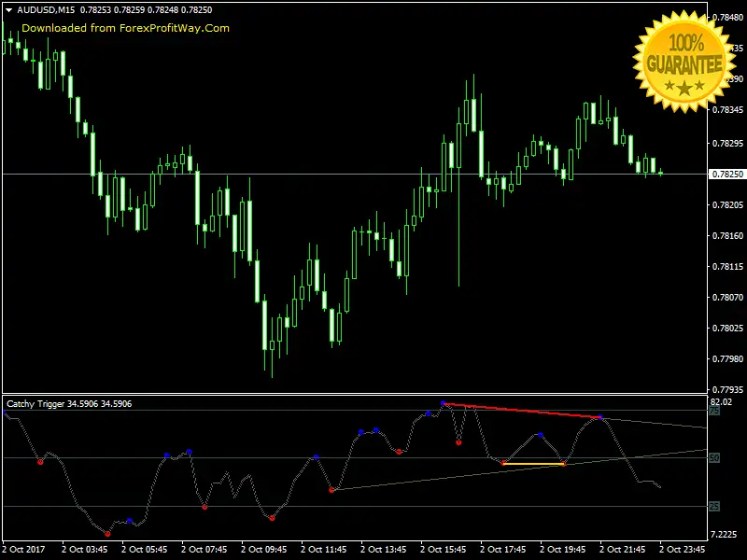Click the 75 level label in the indicator

pyautogui.click(x=714, y=411)
